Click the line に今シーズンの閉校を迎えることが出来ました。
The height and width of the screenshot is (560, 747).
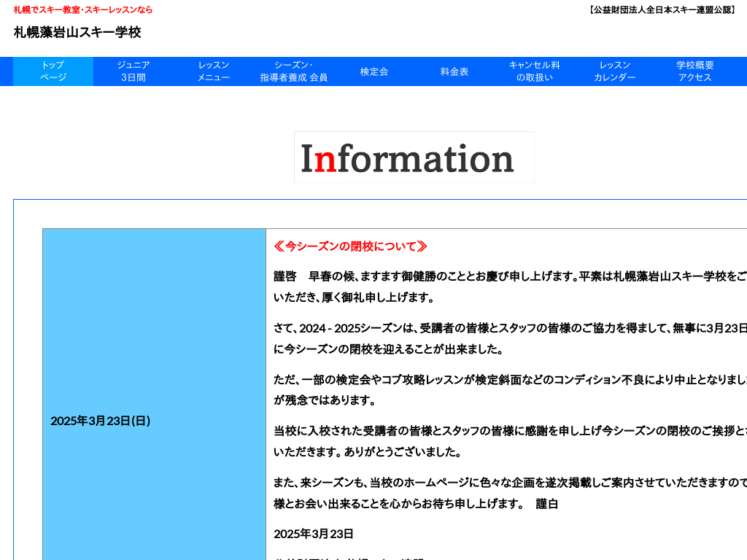389,349
